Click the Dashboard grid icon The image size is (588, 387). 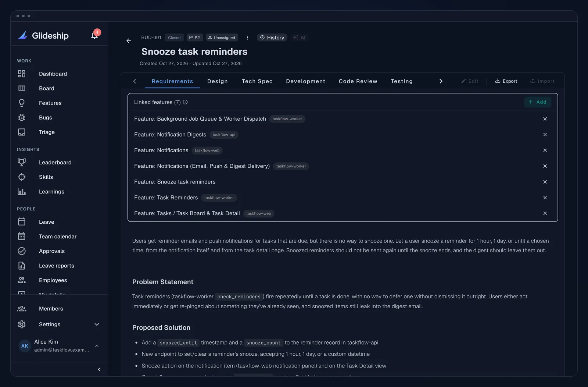(x=22, y=74)
